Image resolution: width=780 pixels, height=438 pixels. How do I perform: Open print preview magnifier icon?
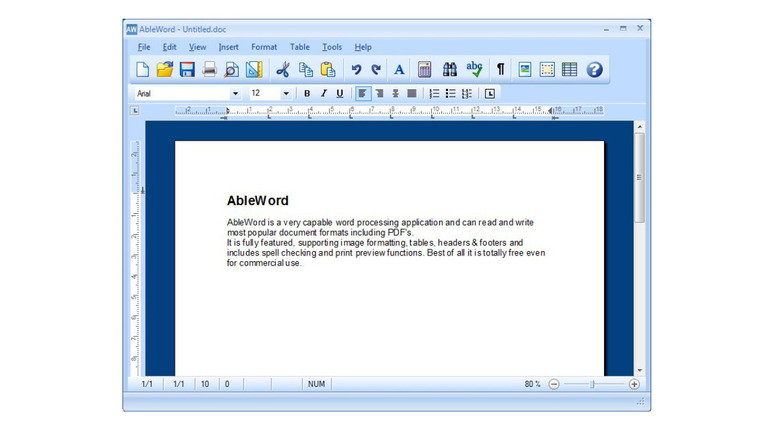[x=231, y=70]
